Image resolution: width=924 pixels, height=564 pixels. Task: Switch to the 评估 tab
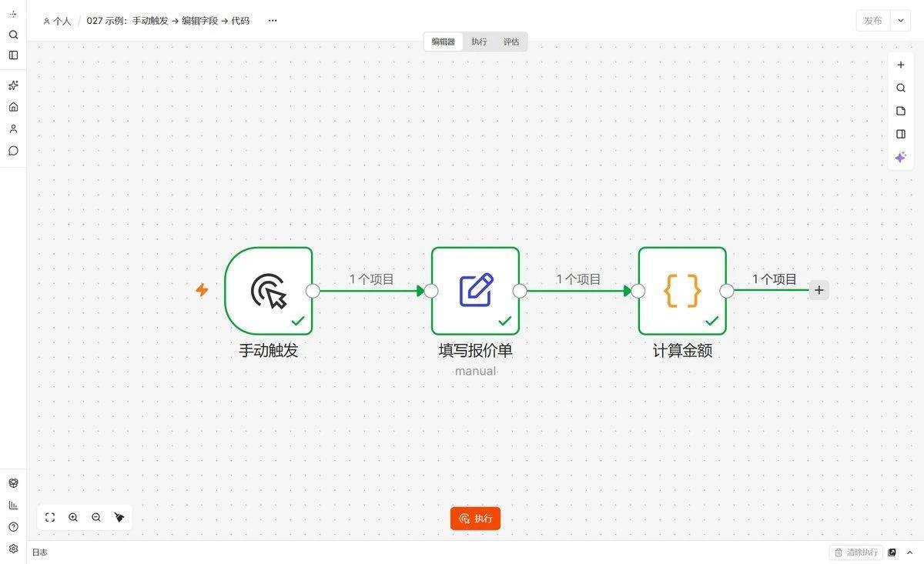coord(511,42)
